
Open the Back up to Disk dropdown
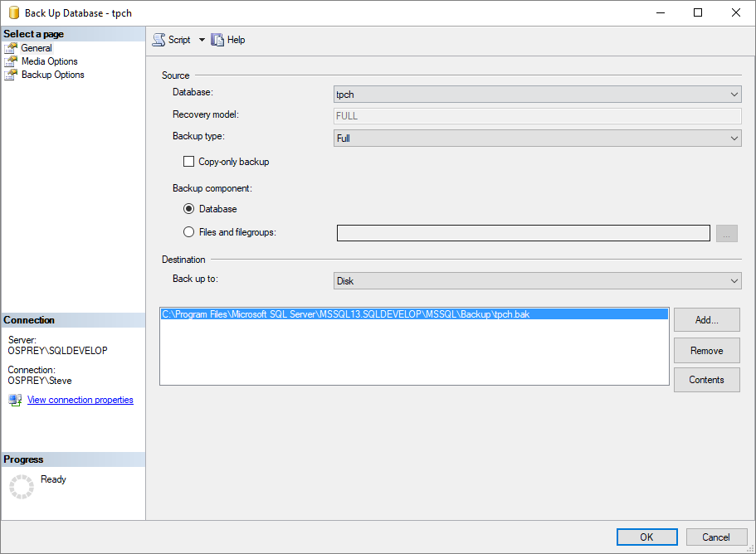coord(537,281)
